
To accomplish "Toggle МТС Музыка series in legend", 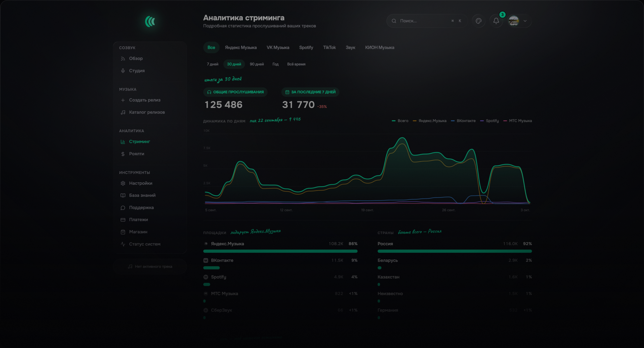I will (x=517, y=121).
